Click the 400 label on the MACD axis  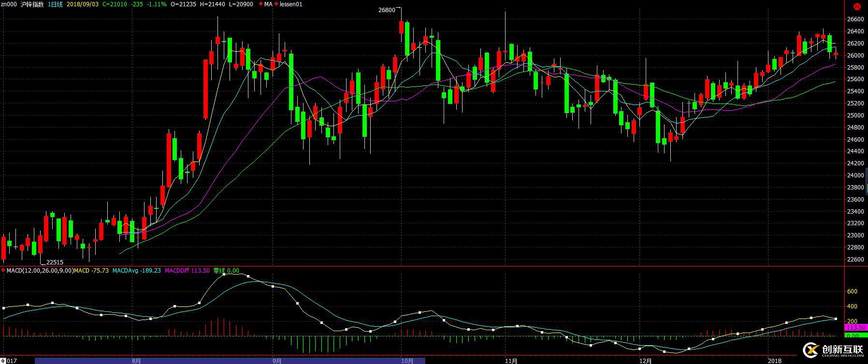[x=852, y=306]
